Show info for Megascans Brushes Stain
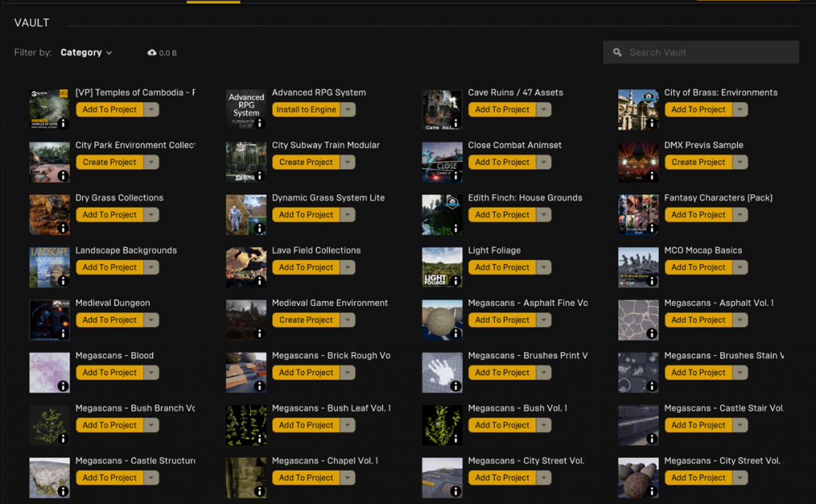The height and width of the screenshot is (504, 816). click(652, 386)
